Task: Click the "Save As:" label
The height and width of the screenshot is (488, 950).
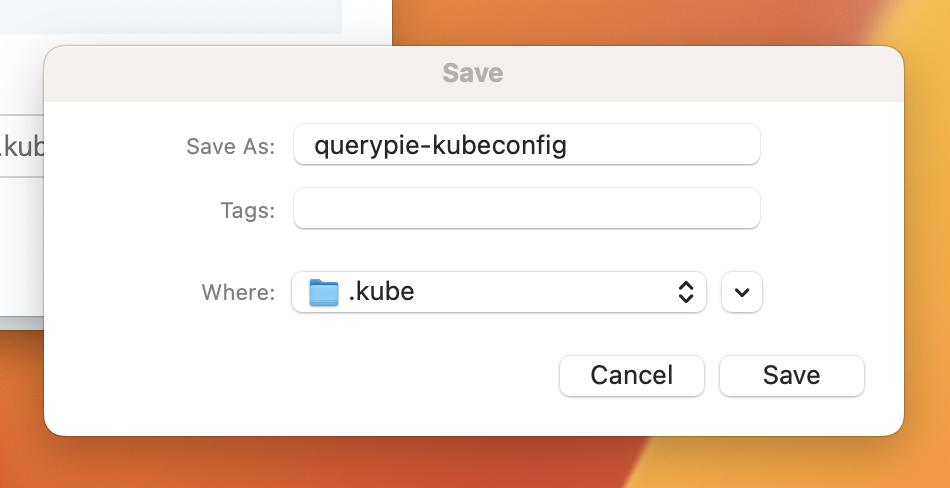Action: (x=230, y=146)
